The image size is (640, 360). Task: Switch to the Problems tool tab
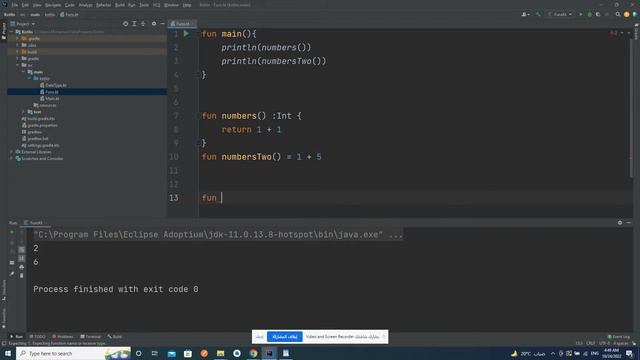[x=62, y=337]
